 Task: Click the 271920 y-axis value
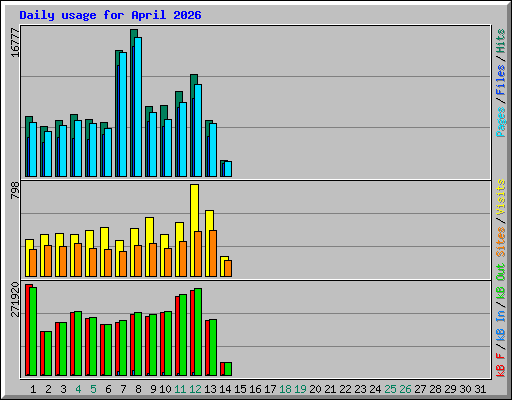(15, 299)
